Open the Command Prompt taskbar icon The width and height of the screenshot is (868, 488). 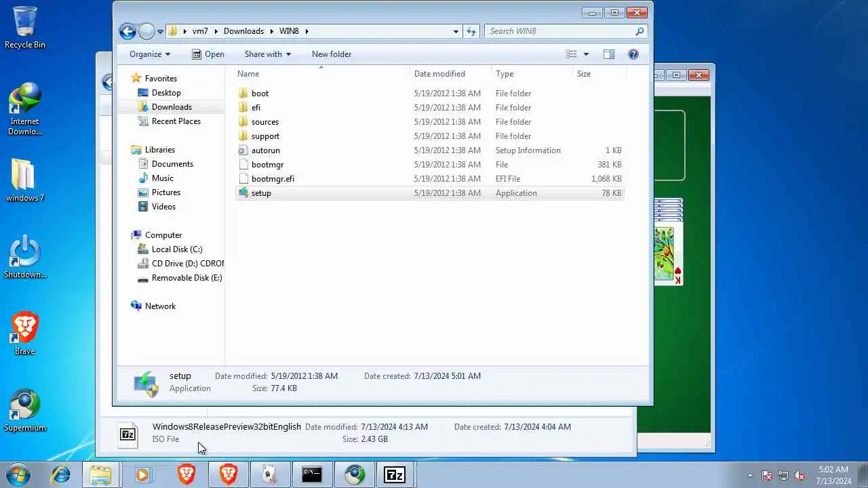coord(312,474)
